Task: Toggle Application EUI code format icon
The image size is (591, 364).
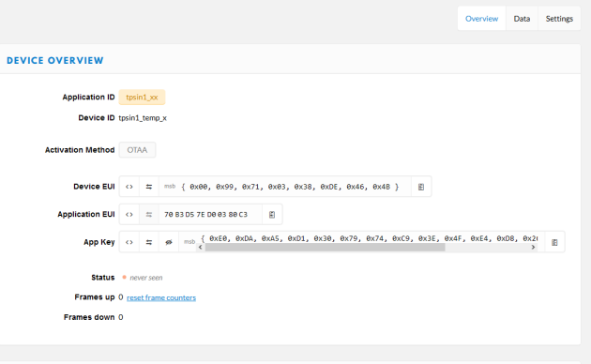Action: 129,215
